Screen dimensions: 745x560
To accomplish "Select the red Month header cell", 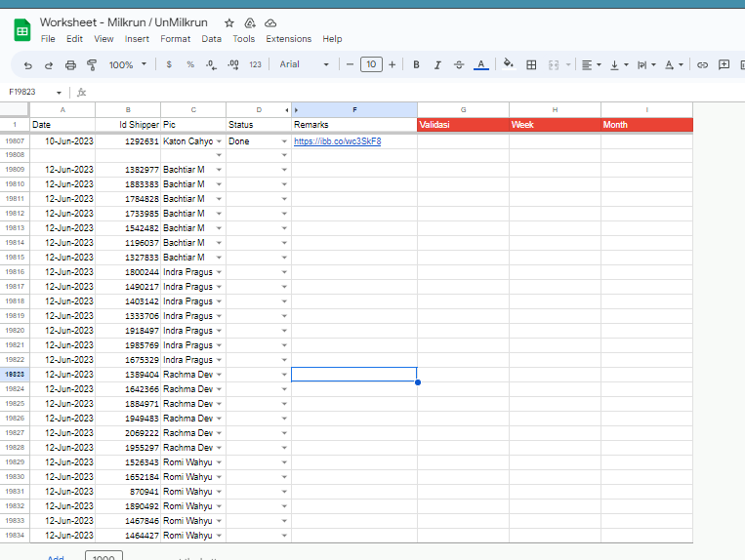I will 646,125.
